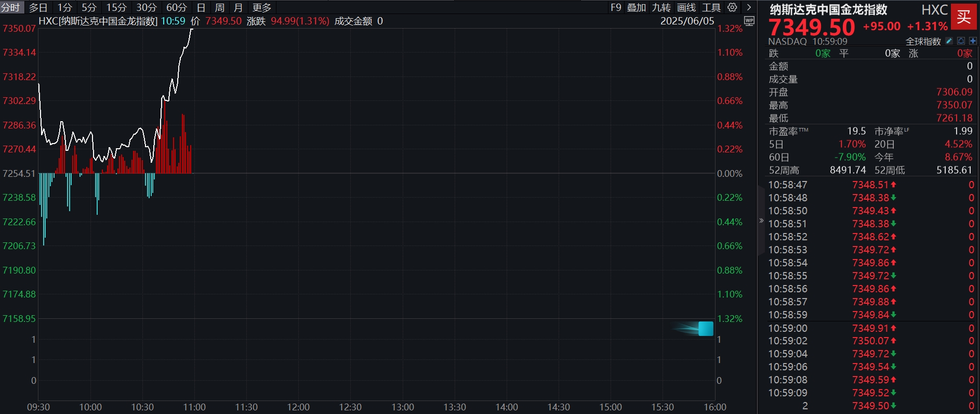Switch to the 月 monthly K-line tab
The image size is (980, 414).
point(239,7)
